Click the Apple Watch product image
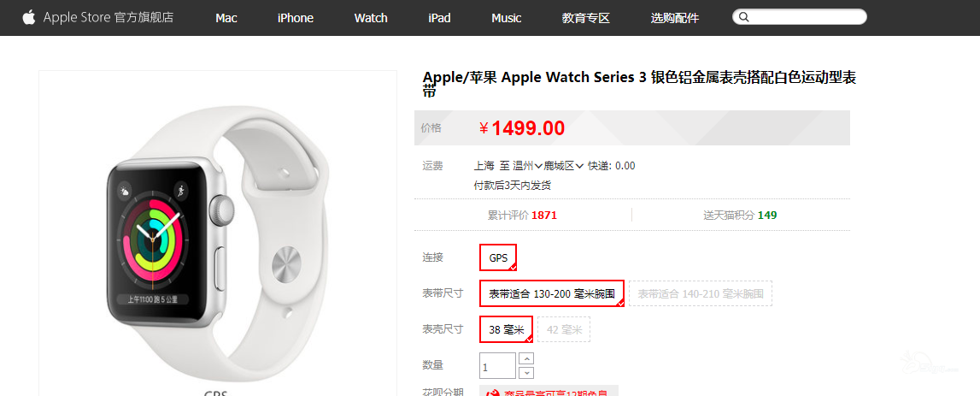Image resolution: width=980 pixels, height=396 pixels. 218,244
